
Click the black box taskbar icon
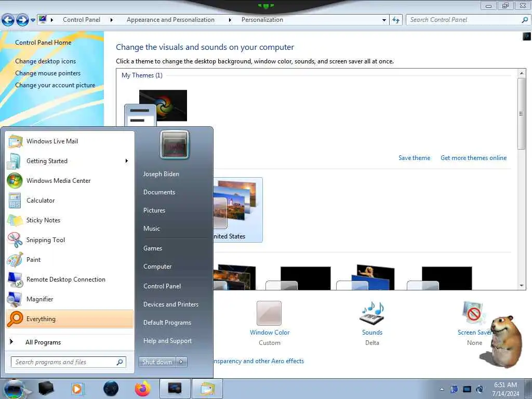(x=46, y=389)
